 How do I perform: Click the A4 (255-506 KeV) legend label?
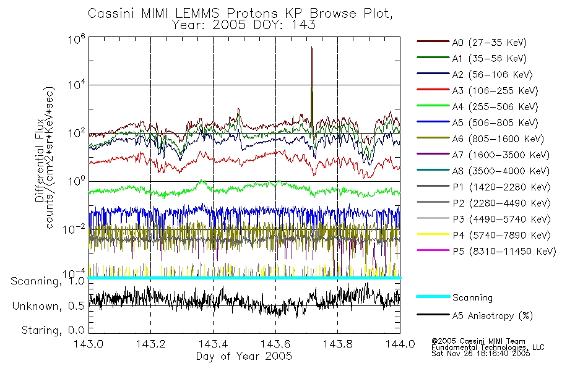coord(495,107)
